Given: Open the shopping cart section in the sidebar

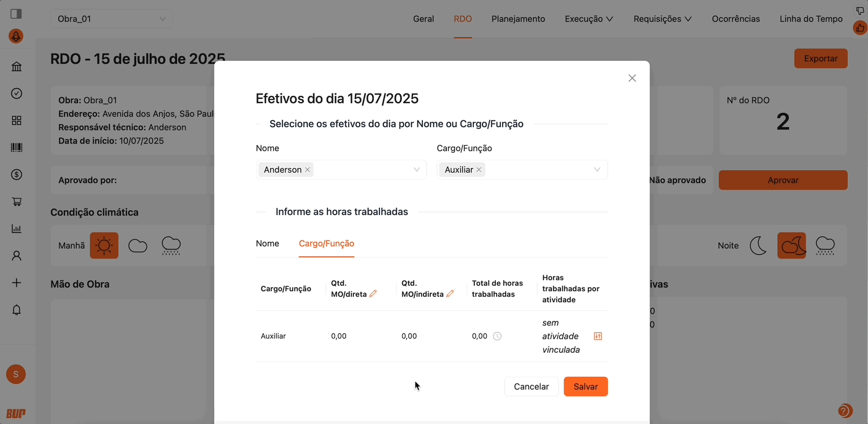Looking at the screenshot, I should point(16,201).
